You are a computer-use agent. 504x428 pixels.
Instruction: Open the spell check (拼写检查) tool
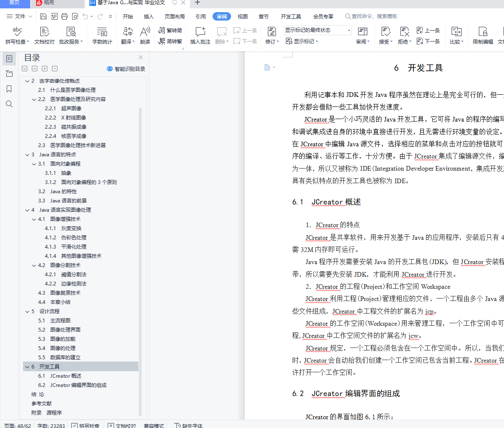tap(17, 36)
